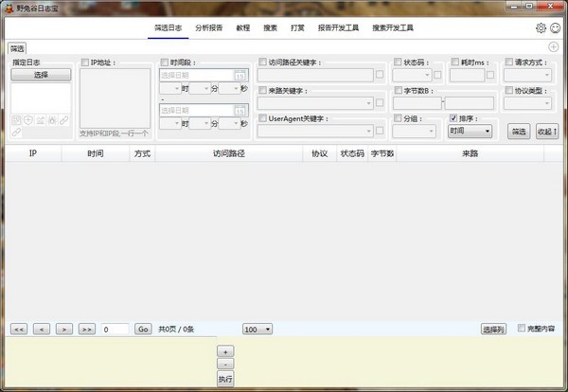This screenshot has height=392, width=568.
Task: Go to next page with > button
Action: click(64, 329)
